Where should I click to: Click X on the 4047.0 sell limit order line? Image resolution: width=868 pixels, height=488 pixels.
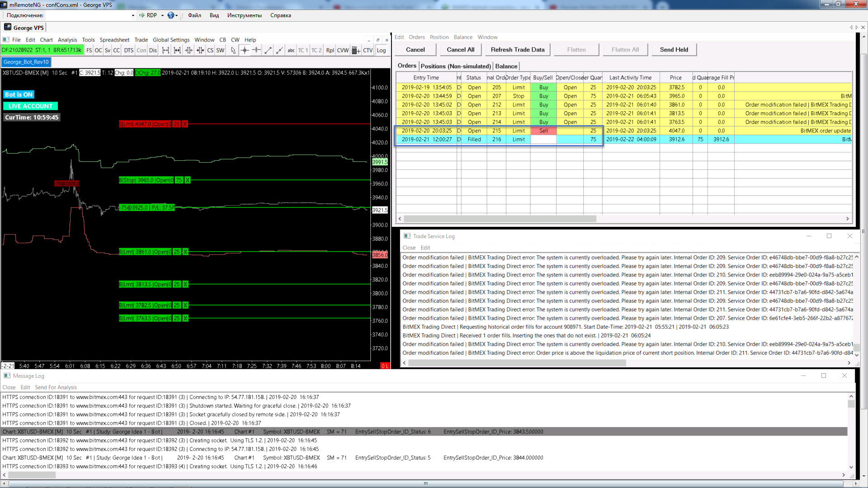pos(185,124)
